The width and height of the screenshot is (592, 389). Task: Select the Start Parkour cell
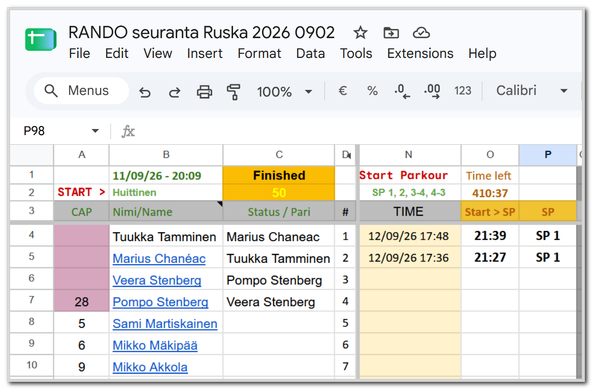(410, 175)
